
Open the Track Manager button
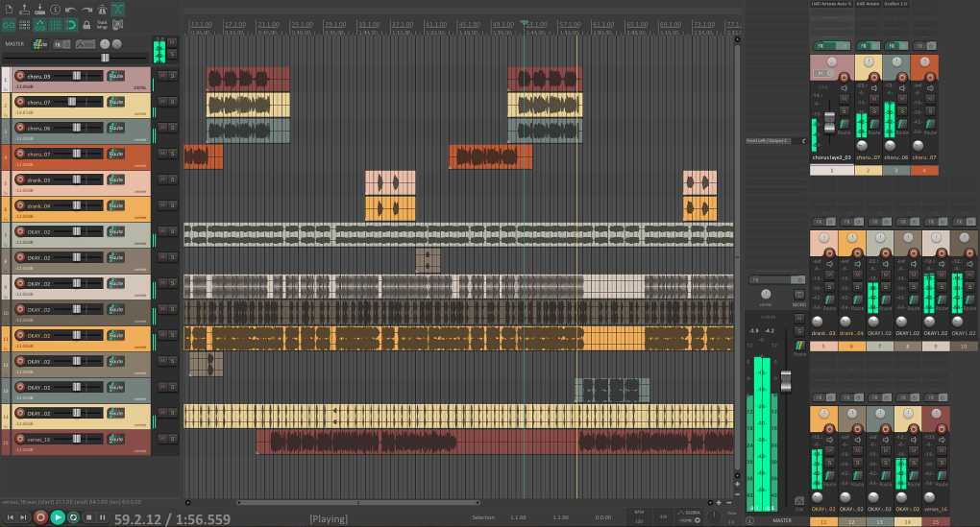(102, 25)
